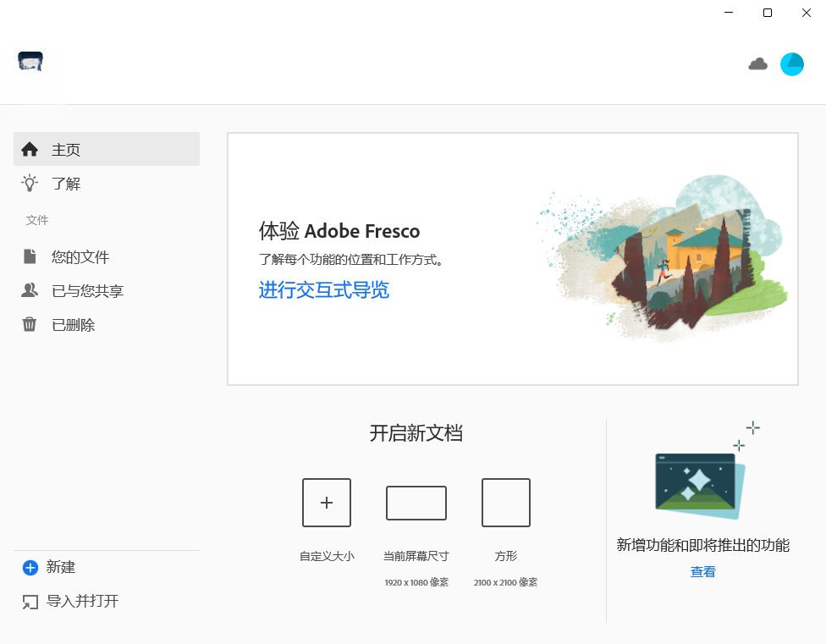This screenshot has width=826, height=644.
Task: Click the 2100 x 2100 像素 text
Action: tap(506, 582)
